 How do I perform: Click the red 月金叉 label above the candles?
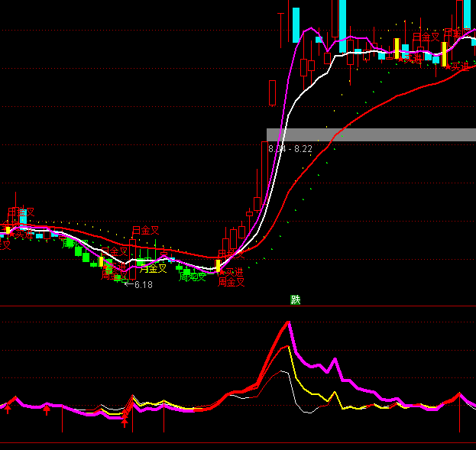[145, 230]
